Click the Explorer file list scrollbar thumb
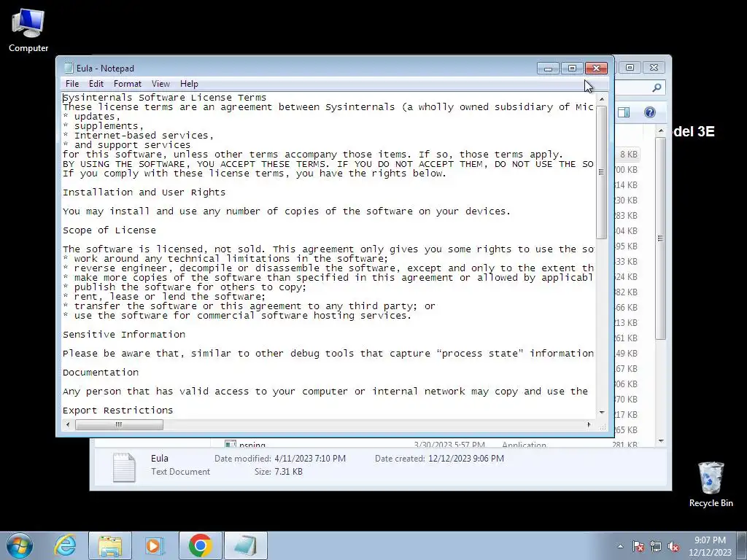Screen dimensions: 747x560 coord(661,238)
